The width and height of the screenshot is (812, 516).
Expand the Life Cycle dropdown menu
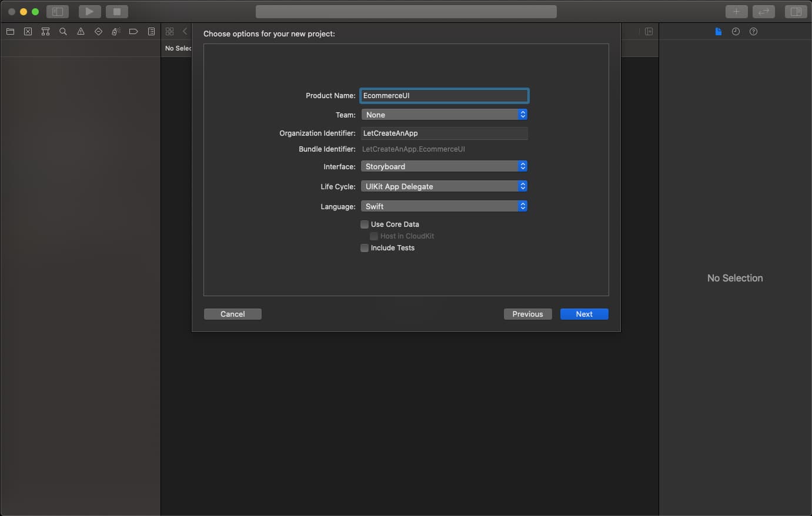pyautogui.click(x=444, y=187)
